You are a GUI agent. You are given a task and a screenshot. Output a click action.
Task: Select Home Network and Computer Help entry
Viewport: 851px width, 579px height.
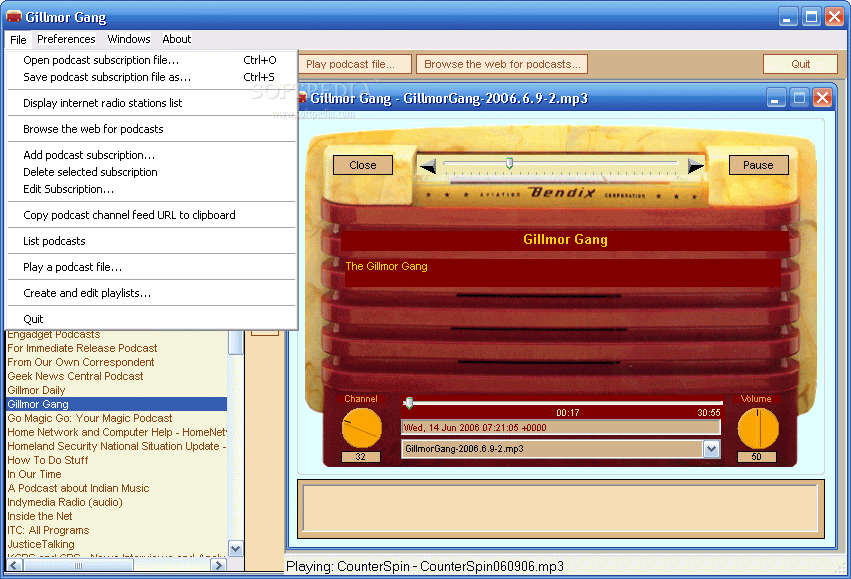(117, 432)
